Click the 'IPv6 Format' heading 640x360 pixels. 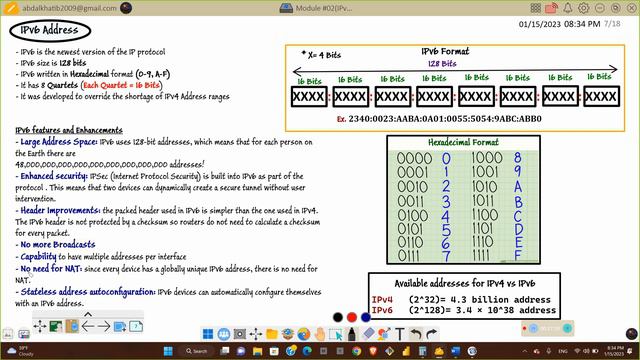tap(445, 51)
